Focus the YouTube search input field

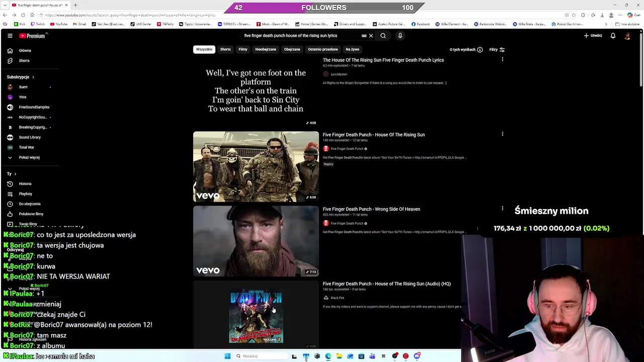click(x=301, y=36)
